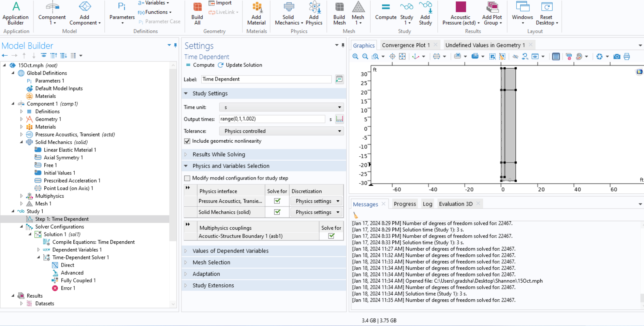Zoom in on the Graphics view
The height and width of the screenshot is (326, 644).
click(x=355, y=57)
